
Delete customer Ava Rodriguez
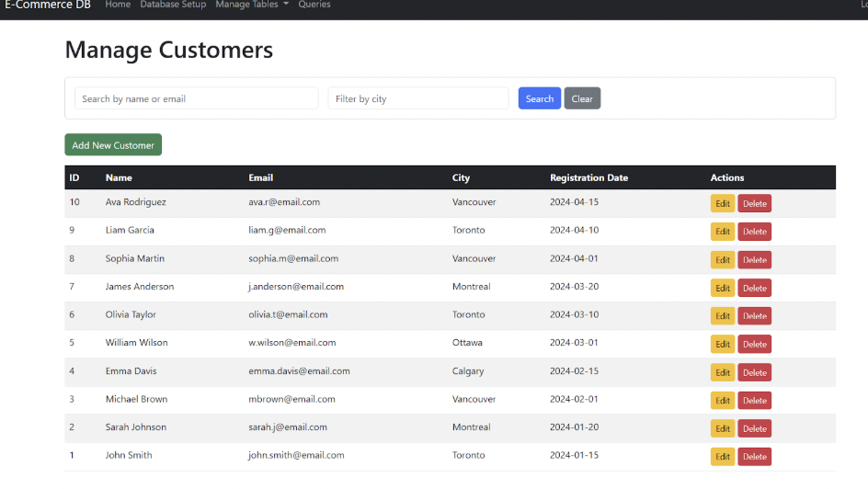click(754, 204)
